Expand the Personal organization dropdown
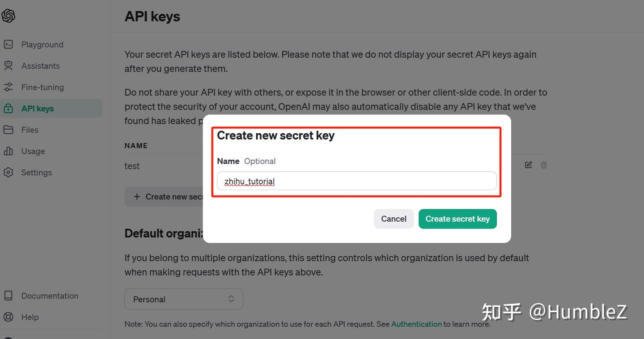This screenshot has height=339, width=644. click(183, 299)
